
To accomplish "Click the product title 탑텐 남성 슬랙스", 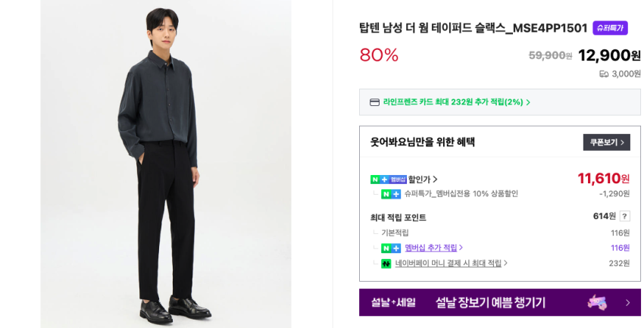I will point(473,28).
